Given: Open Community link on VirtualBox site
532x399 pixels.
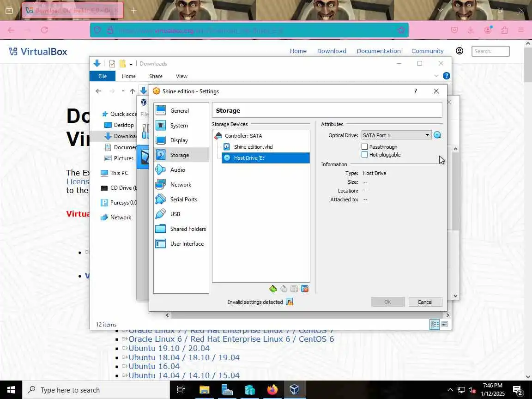Looking at the screenshot, I should (428, 51).
